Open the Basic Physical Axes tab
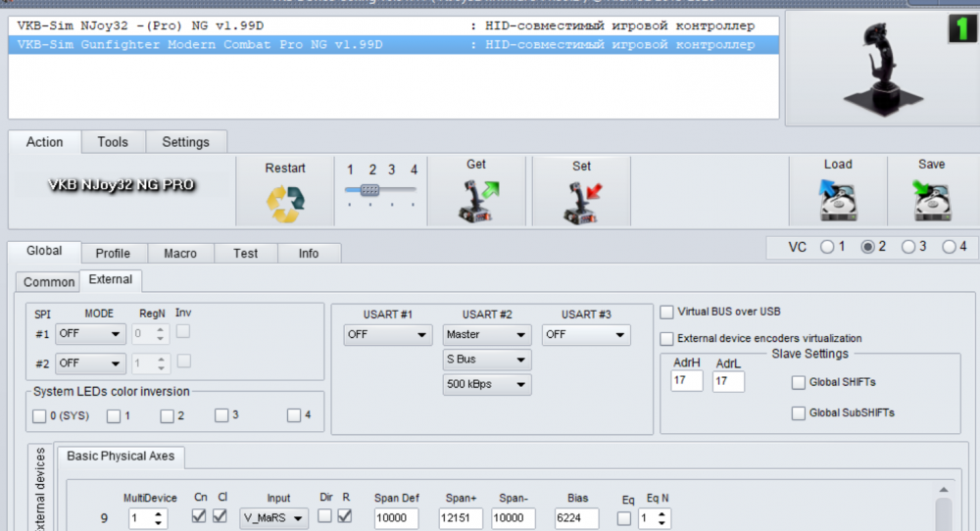This screenshot has height=531, width=980. [x=121, y=456]
